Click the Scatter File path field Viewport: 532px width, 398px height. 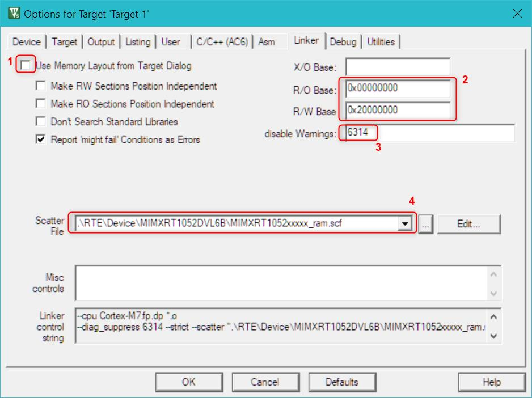pyautogui.click(x=237, y=223)
